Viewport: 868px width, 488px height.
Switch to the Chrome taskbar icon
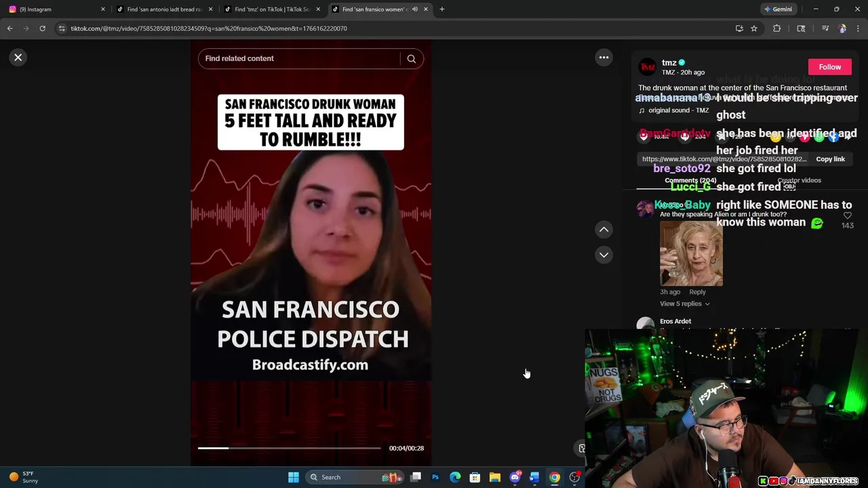[x=555, y=477]
